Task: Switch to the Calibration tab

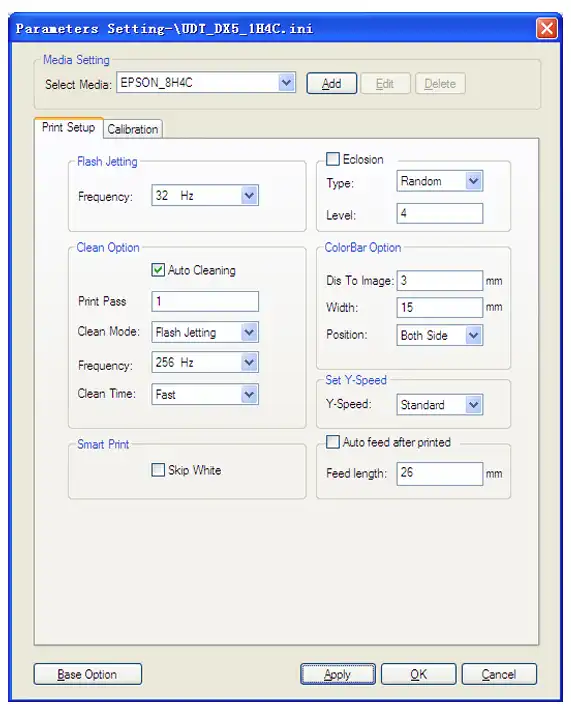Action: (133, 129)
